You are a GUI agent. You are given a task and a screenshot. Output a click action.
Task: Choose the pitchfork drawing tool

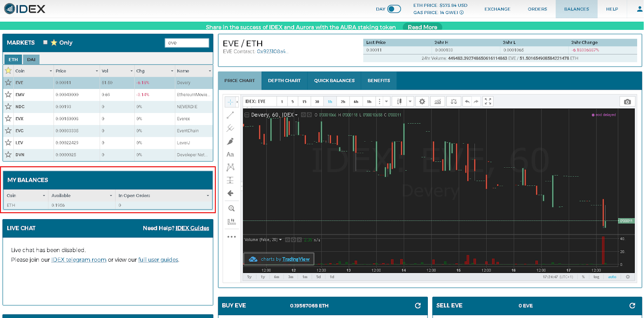point(230,128)
